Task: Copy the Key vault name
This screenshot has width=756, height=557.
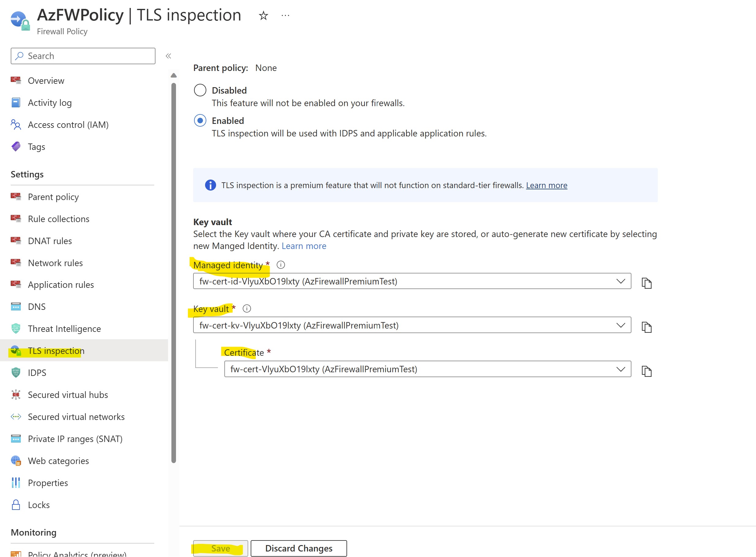Action: point(646,327)
